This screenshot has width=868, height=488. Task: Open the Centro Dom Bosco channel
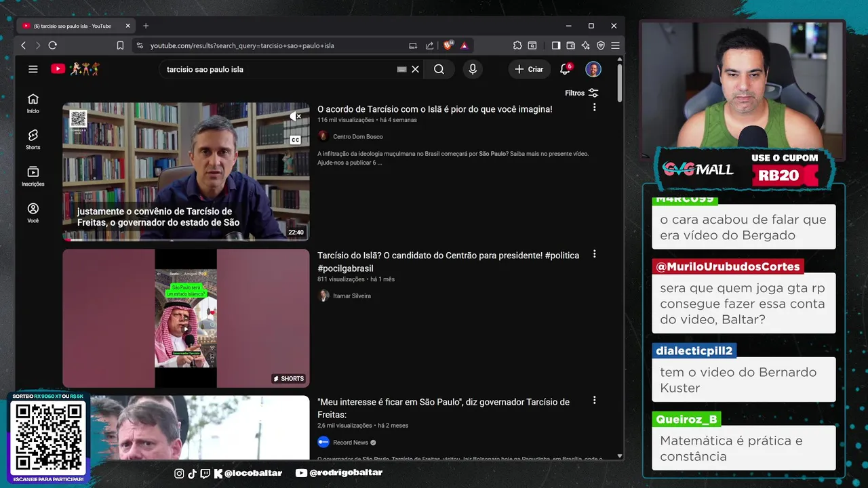pyautogui.click(x=357, y=137)
